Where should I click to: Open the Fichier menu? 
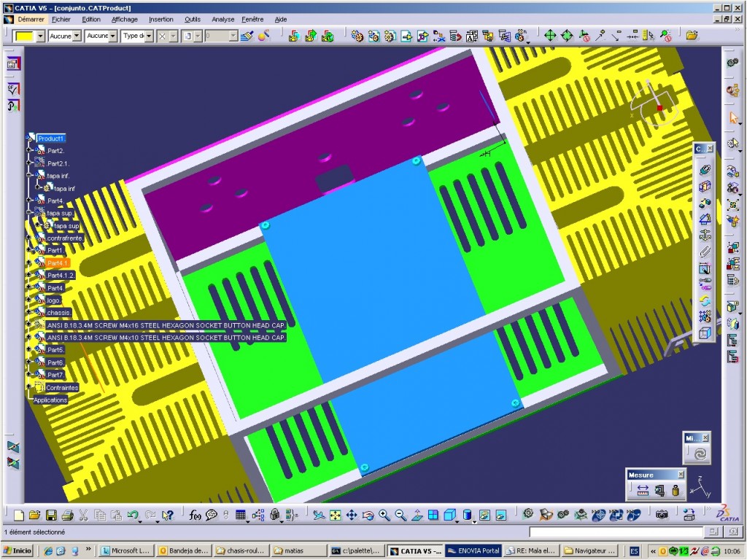click(x=61, y=20)
